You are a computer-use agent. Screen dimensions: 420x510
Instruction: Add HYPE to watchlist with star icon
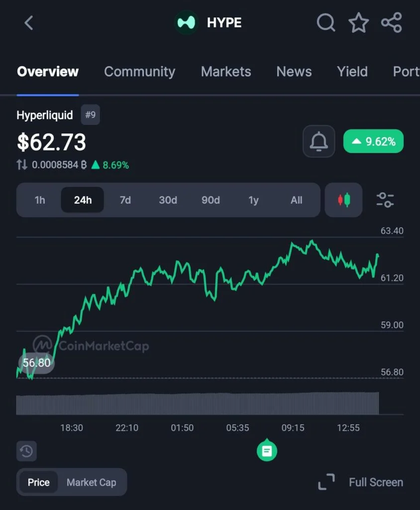[x=359, y=23]
